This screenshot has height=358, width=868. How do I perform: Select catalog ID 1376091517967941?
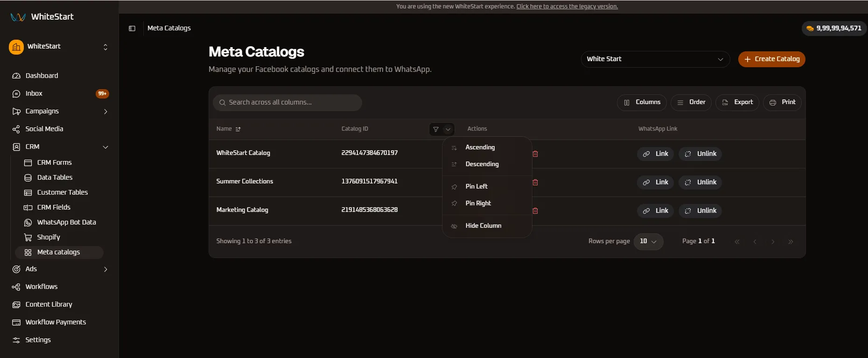(x=370, y=182)
